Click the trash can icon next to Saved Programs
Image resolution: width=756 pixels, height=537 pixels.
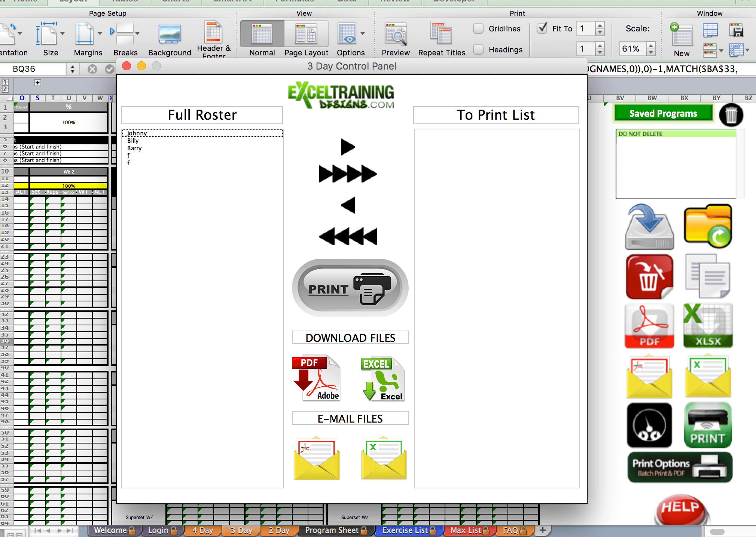click(731, 115)
